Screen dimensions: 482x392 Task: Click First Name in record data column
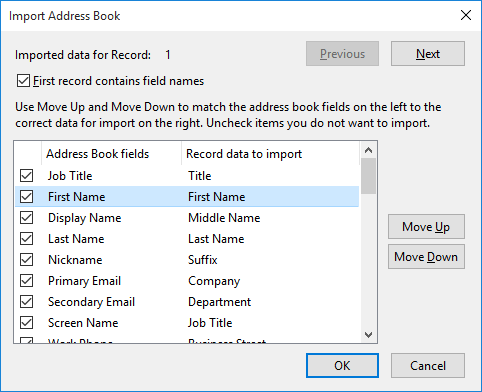pyautogui.click(x=217, y=197)
